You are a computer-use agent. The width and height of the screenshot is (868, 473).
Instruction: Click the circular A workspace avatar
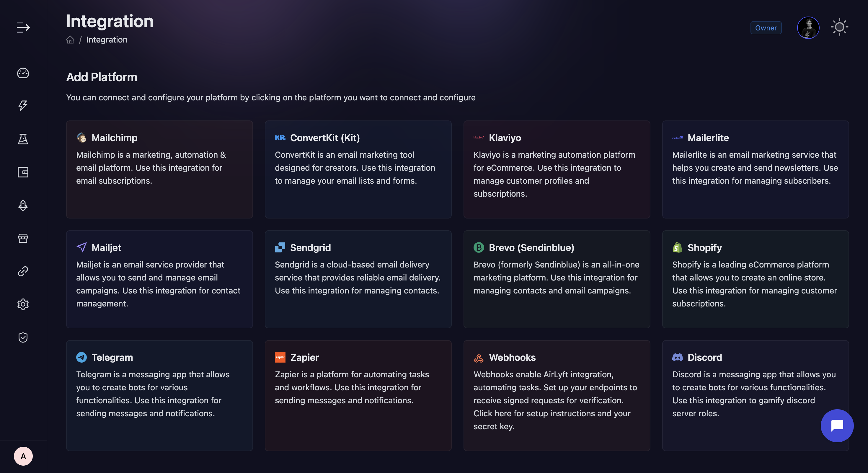point(23,456)
